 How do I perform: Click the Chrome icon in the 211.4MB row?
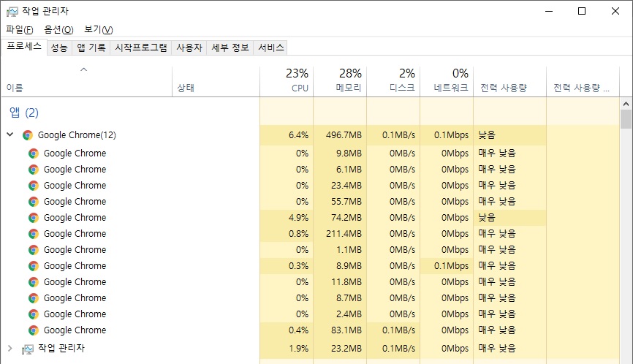click(x=34, y=234)
